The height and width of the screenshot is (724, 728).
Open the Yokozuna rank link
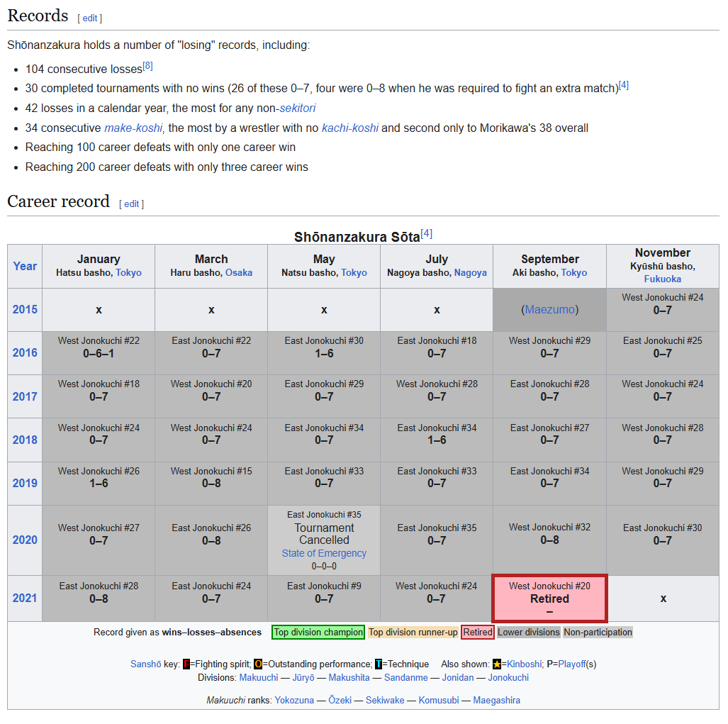(x=294, y=701)
